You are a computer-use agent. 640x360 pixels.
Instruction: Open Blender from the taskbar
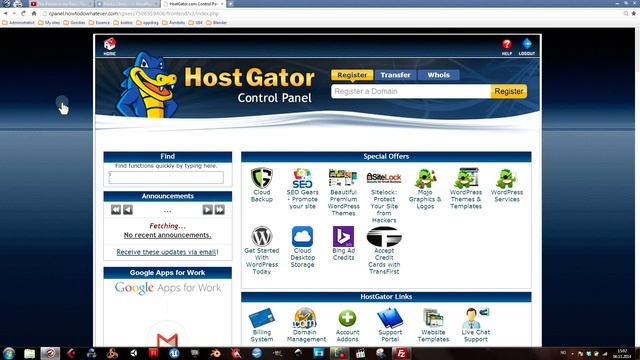click(216, 353)
